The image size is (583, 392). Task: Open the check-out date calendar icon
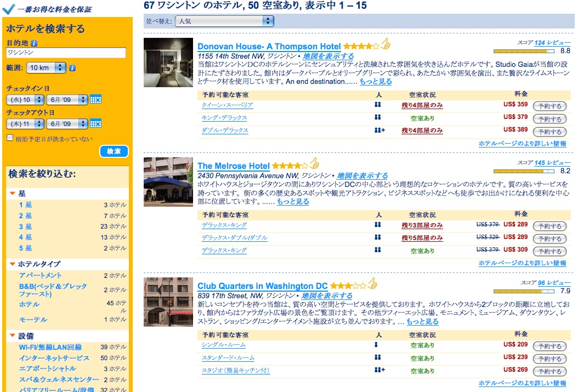click(x=95, y=123)
